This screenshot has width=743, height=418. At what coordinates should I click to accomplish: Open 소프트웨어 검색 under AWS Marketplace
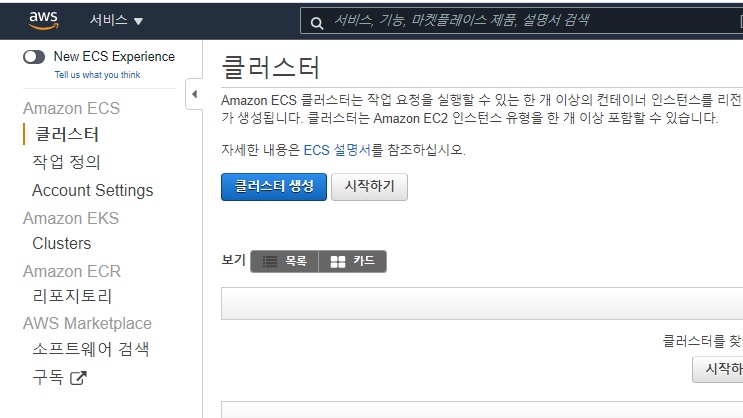coord(91,349)
